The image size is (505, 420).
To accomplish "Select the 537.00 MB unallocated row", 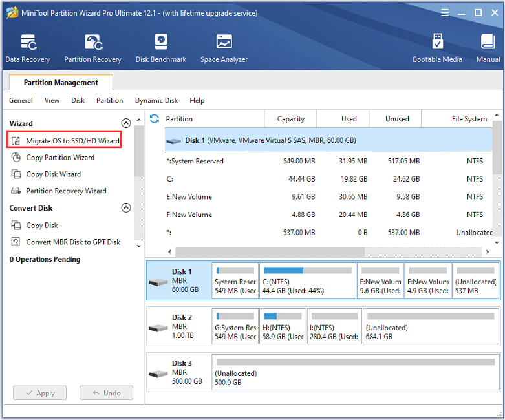I will pos(328,233).
